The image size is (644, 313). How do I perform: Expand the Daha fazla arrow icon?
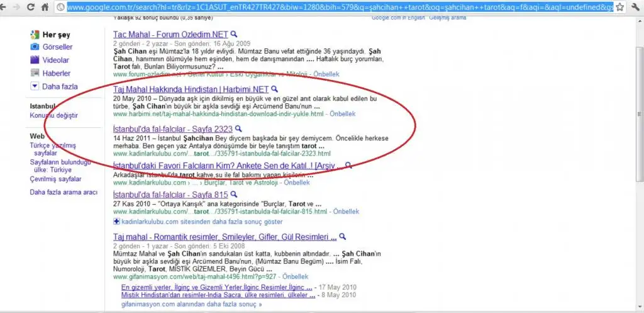pyautogui.click(x=35, y=86)
